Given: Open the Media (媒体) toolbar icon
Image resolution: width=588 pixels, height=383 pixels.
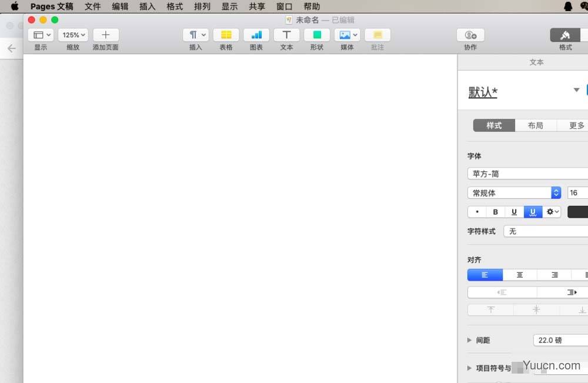Looking at the screenshot, I should (347, 35).
